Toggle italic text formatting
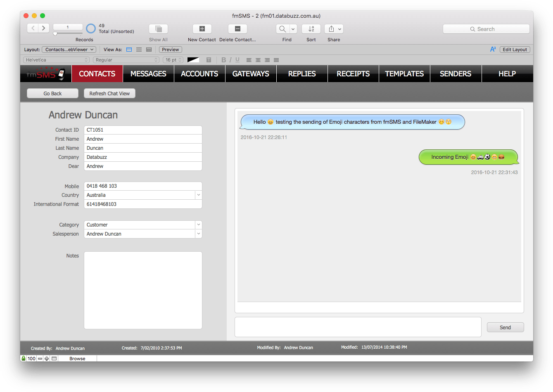Image resolution: width=553 pixels, height=392 pixels. (230, 60)
